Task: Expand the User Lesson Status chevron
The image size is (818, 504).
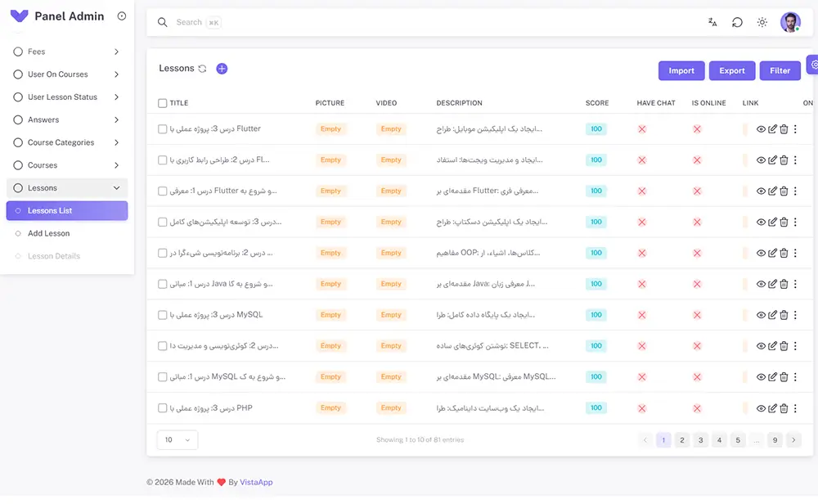Action: 116,97
